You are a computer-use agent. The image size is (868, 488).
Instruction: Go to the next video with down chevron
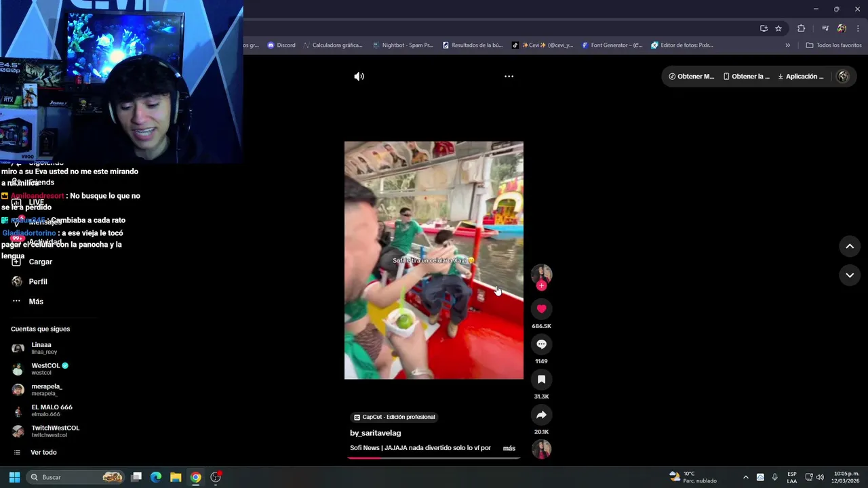pyautogui.click(x=850, y=275)
